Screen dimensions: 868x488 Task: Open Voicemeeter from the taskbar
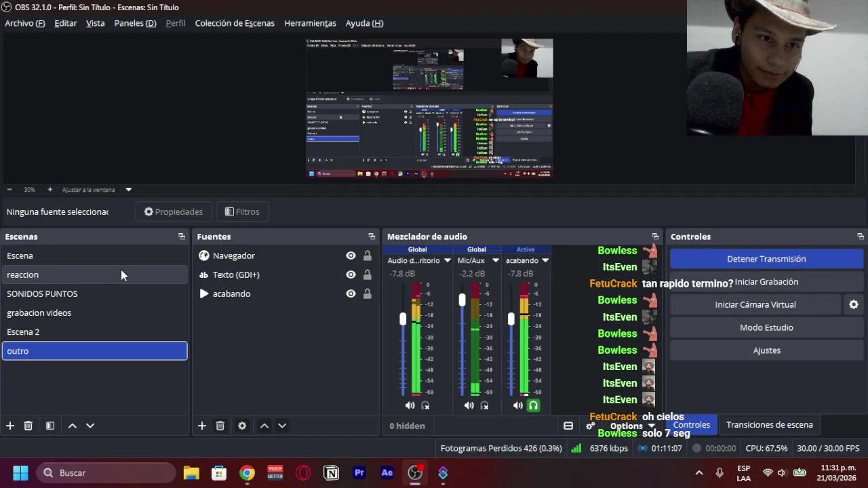coord(275,472)
